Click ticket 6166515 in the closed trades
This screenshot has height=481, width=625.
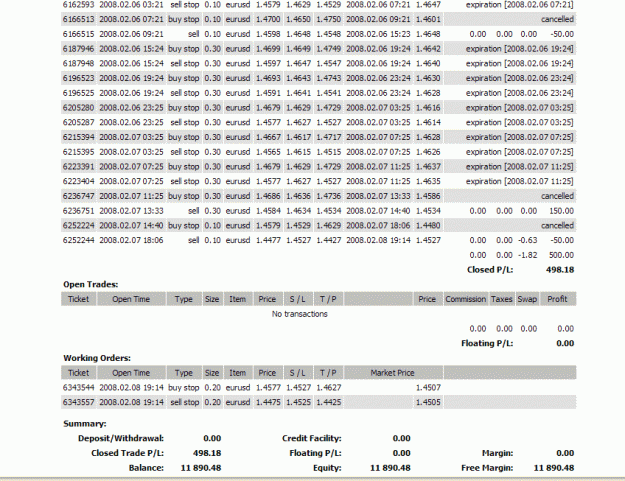point(79,34)
